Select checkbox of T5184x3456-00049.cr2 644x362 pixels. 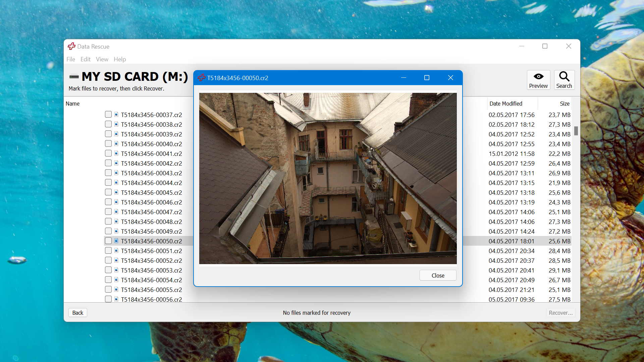108,231
